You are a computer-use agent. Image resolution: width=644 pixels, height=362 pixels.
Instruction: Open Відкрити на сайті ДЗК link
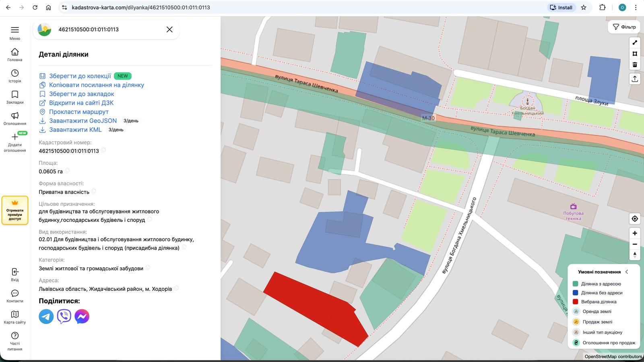coord(81,103)
